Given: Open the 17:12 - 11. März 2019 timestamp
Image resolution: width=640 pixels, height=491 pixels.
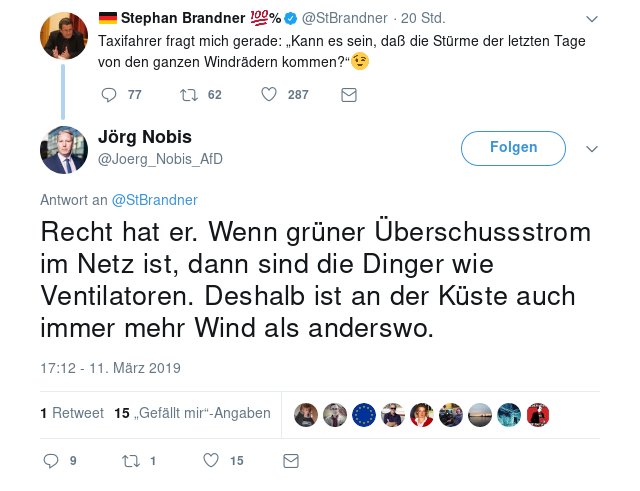Looking at the screenshot, I should [110, 367].
